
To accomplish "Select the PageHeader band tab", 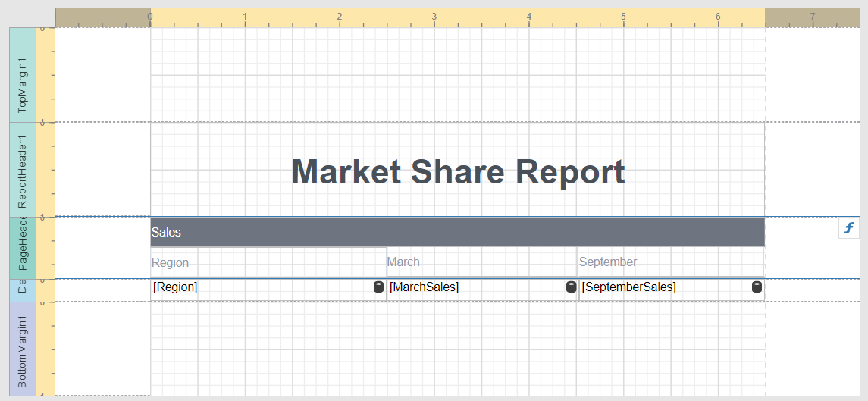I will (x=23, y=248).
